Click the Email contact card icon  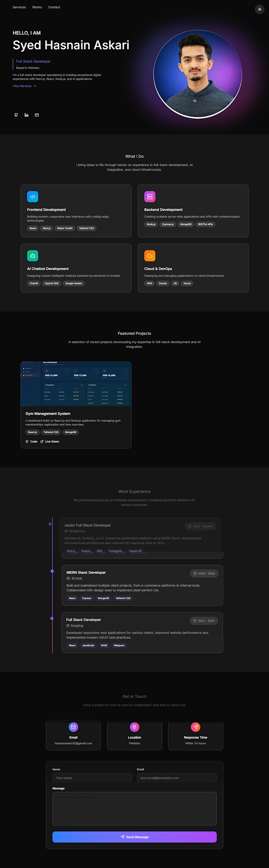click(x=73, y=727)
